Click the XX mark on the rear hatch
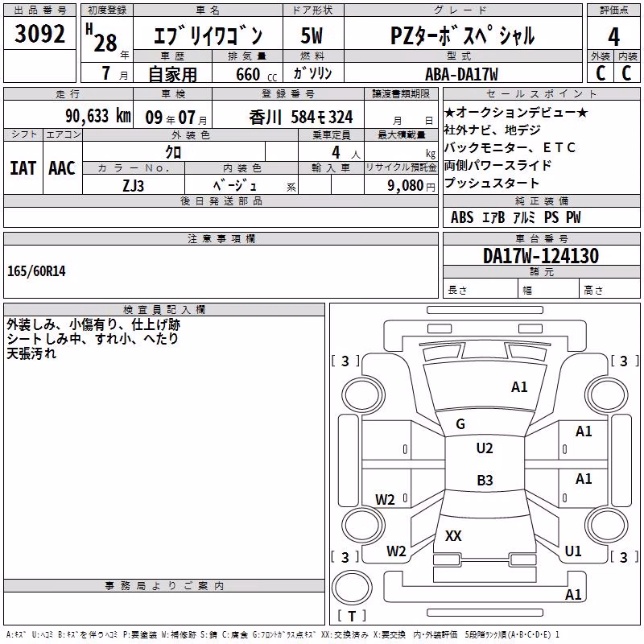This screenshot has width=644, height=644. tap(453, 536)
